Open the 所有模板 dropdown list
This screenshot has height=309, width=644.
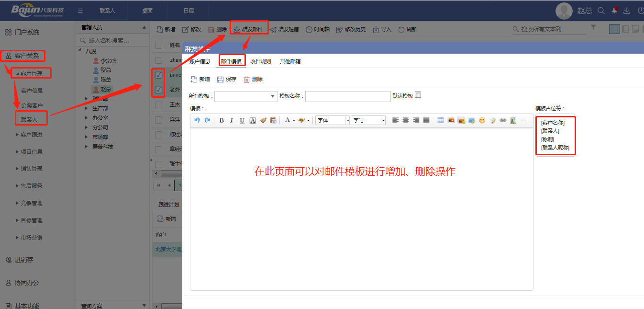[273, 96]
